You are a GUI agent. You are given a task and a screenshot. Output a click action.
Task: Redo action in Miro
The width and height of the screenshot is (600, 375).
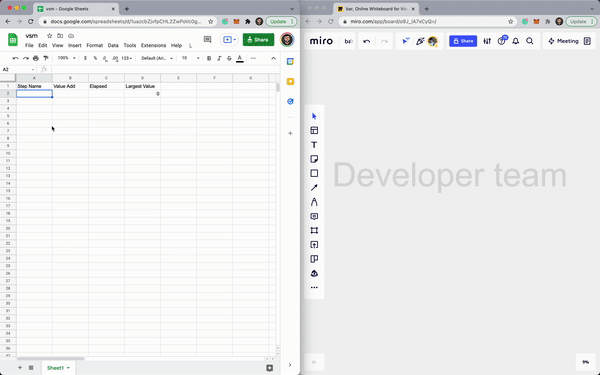click(384, 41)
